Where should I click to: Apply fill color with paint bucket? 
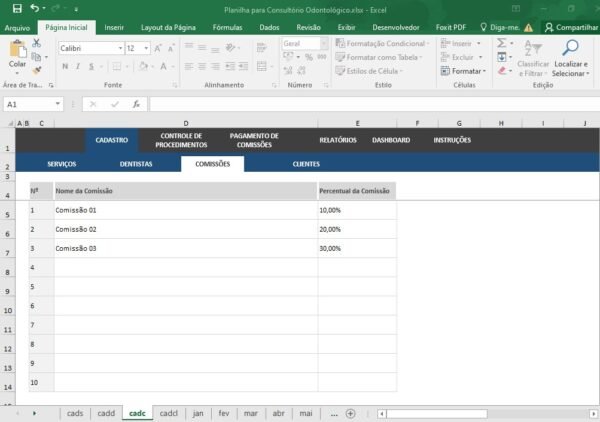coord(143,67)
